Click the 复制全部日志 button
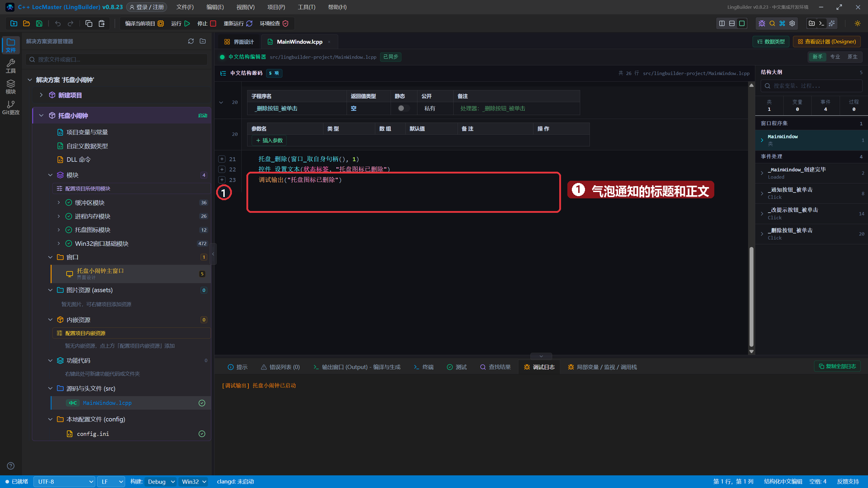The image size is (868, 488). [837, 366]
